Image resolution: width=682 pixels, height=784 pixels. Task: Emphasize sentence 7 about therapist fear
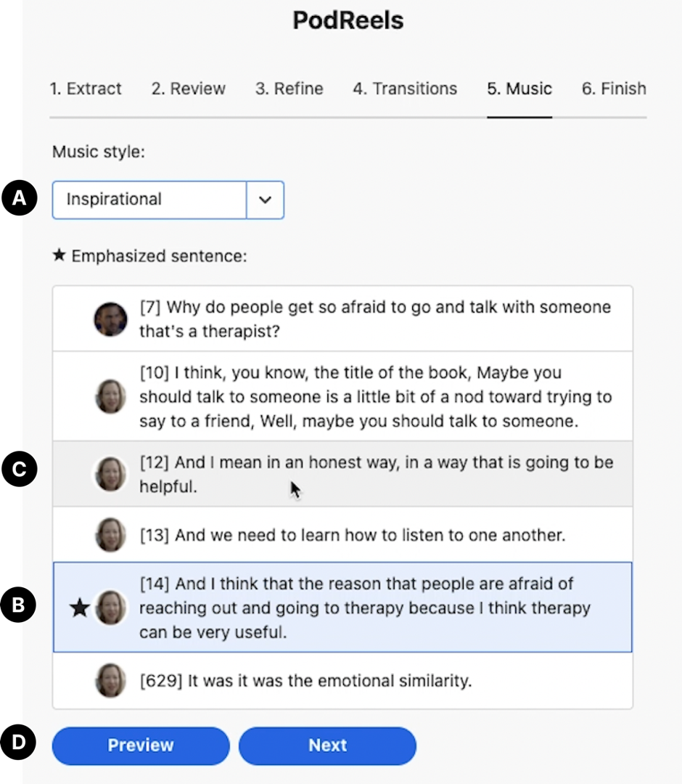[x=374, y=319]
